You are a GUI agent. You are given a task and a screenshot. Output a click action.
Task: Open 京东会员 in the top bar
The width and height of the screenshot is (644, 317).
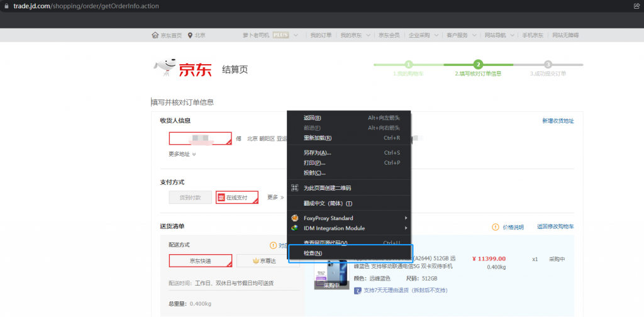pos(389,35)
